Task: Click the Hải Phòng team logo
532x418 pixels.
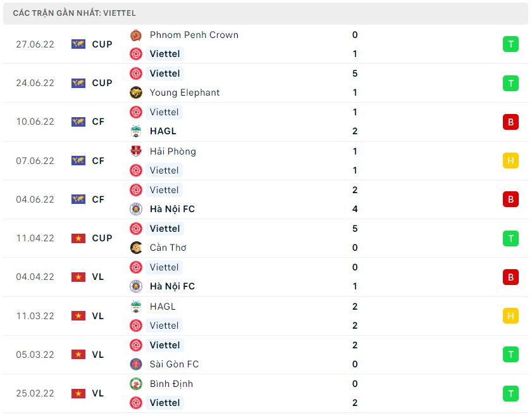Action: coord(136,151)
